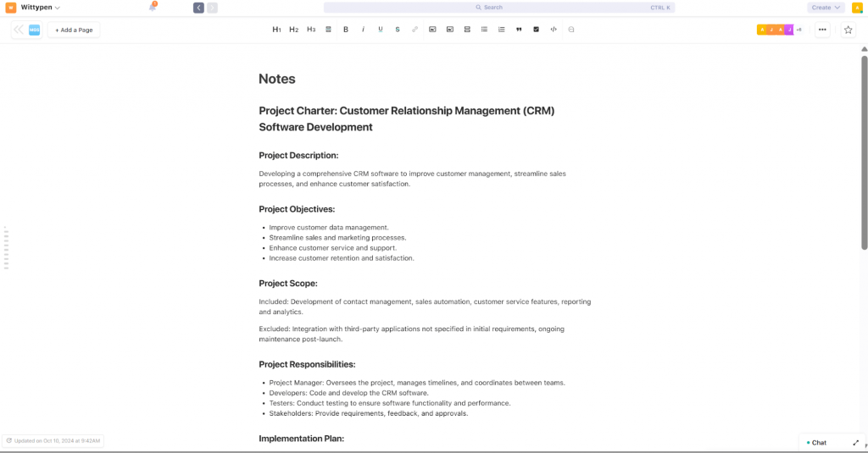Click the vertical scrollbar thumb

pyautogui.click(x=864, y=152)
